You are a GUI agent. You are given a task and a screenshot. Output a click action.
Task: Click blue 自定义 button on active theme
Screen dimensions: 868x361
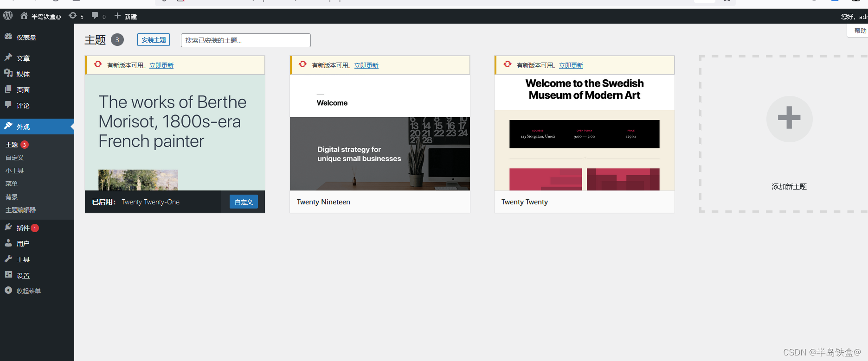244,202
